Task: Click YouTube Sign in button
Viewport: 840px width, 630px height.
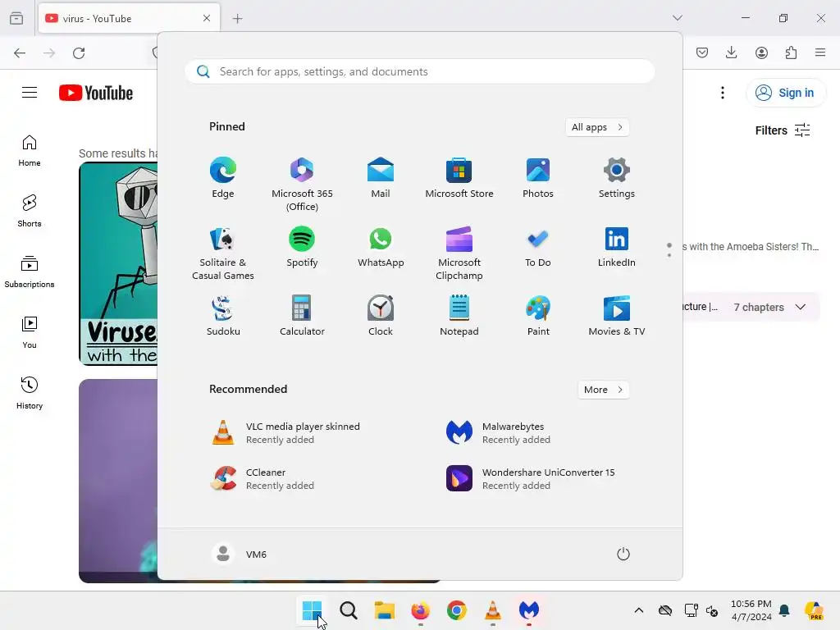Action: point(785,93)
